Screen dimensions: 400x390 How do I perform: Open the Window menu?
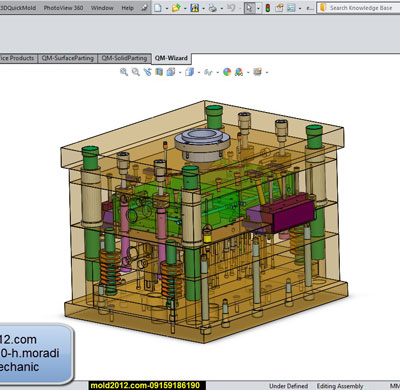point(102,8)
